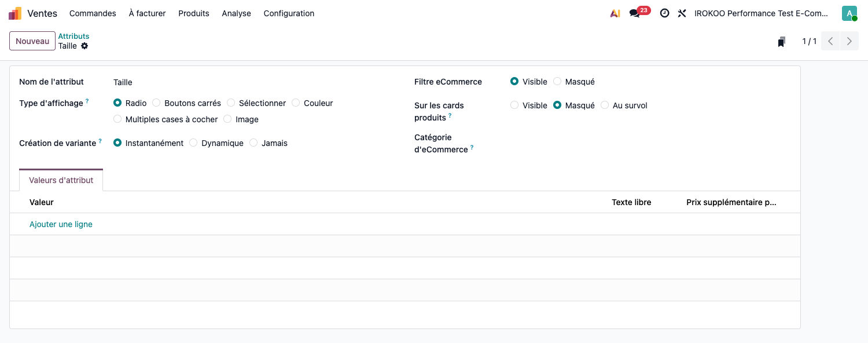Click the bookmark icon beside record counter
The width and height of the screenshot is (868, 343).
pyautogui.click(x=782, y=42)
